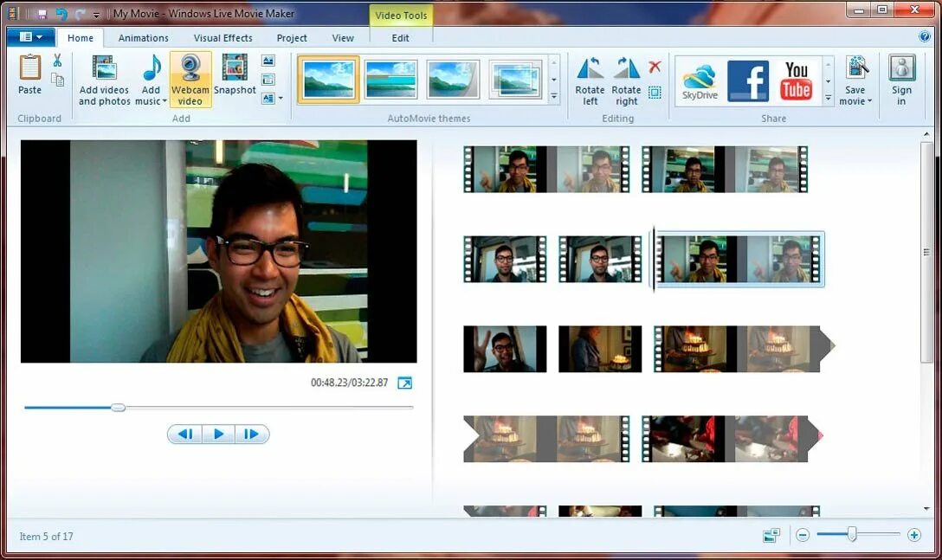Open Help with the blue question mark
This screenshot has height=560, width=942.
(x=925, y=36)
